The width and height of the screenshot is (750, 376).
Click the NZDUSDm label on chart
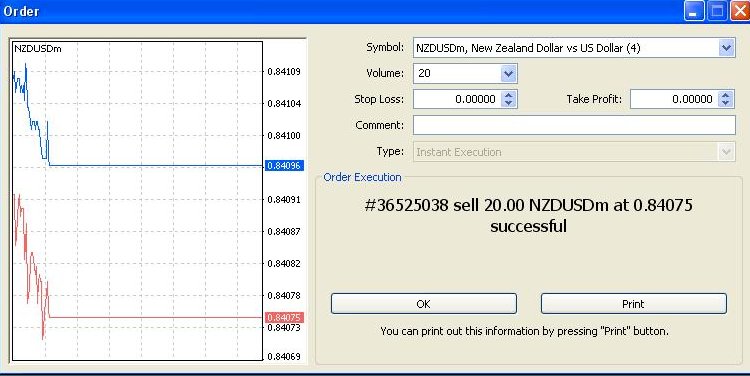pos(38,48)
